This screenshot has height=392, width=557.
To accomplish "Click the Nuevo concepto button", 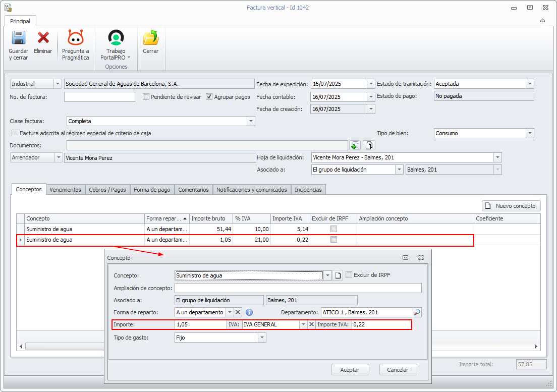I will 512,206.
